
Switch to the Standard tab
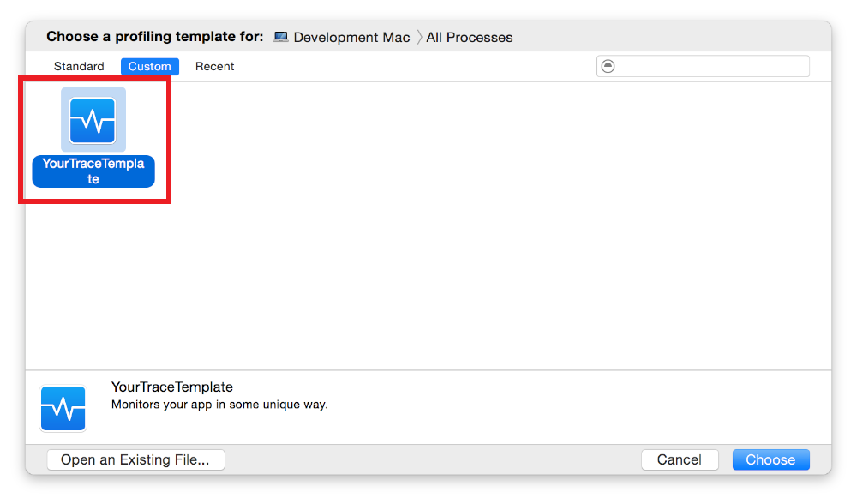click(79, 66)
